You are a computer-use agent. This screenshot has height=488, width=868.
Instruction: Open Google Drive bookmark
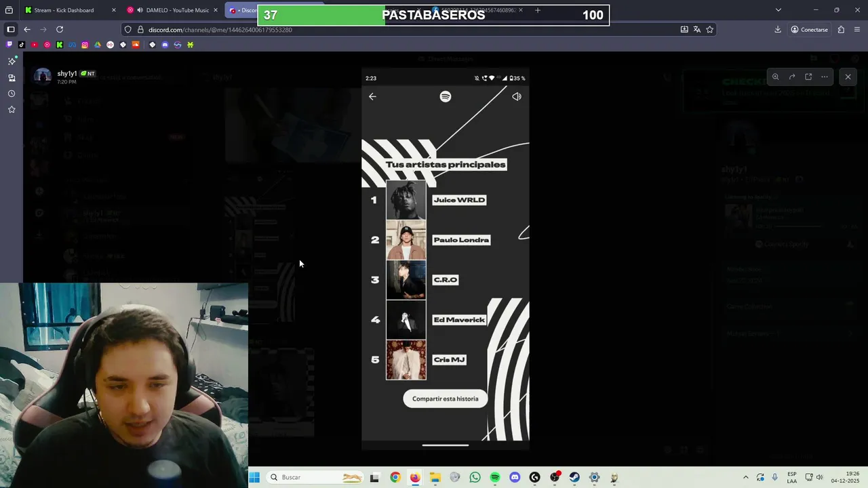point(98,45)
